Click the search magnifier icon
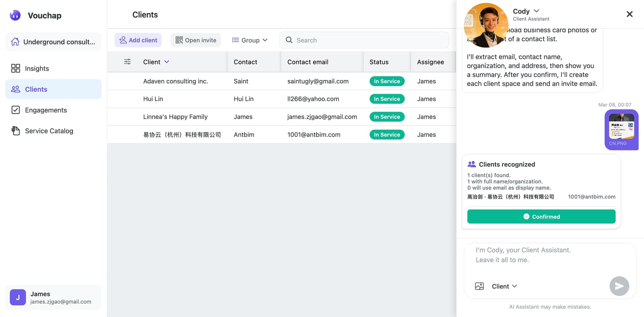Viewport: 644px width, 317px height. click(x=289, y=40)
